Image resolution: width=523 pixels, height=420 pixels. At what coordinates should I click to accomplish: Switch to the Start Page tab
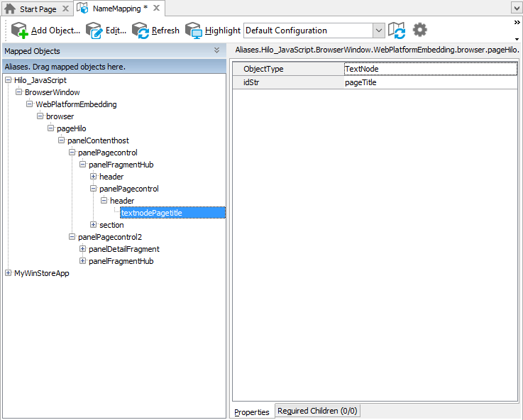coord(38,9)
